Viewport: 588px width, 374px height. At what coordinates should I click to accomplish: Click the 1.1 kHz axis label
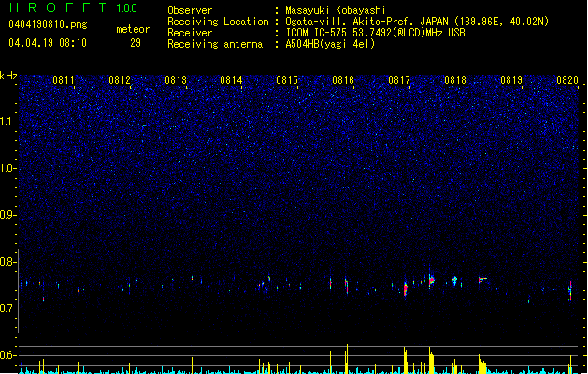coord(8,122)
